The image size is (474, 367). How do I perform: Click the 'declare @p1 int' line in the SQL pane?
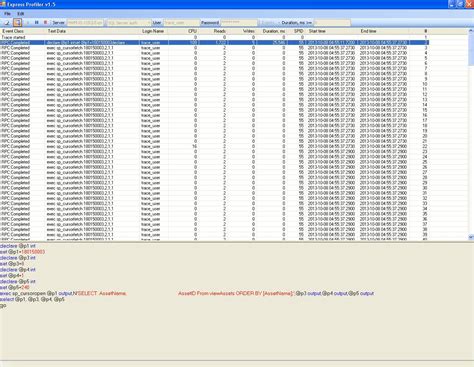tap(18, 246)
